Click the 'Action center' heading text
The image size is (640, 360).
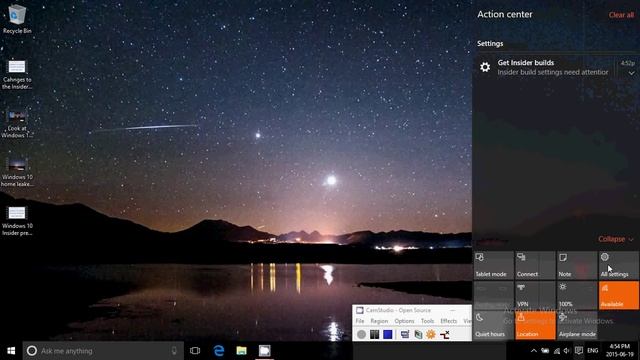coord(505,14)
